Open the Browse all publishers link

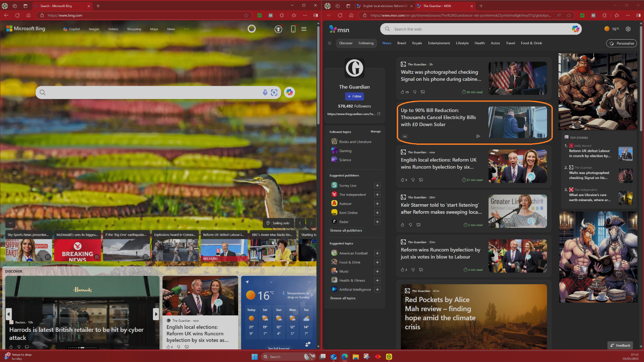click(x=346, y=231)
